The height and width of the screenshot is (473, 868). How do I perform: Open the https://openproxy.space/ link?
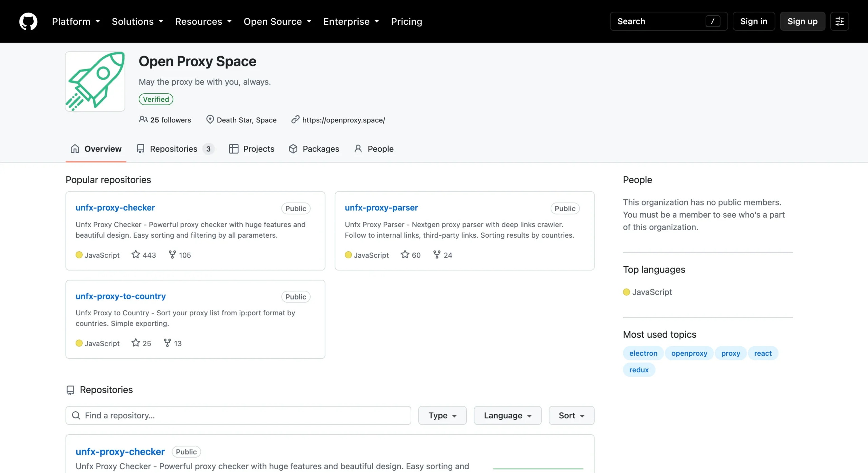point(343,120)
